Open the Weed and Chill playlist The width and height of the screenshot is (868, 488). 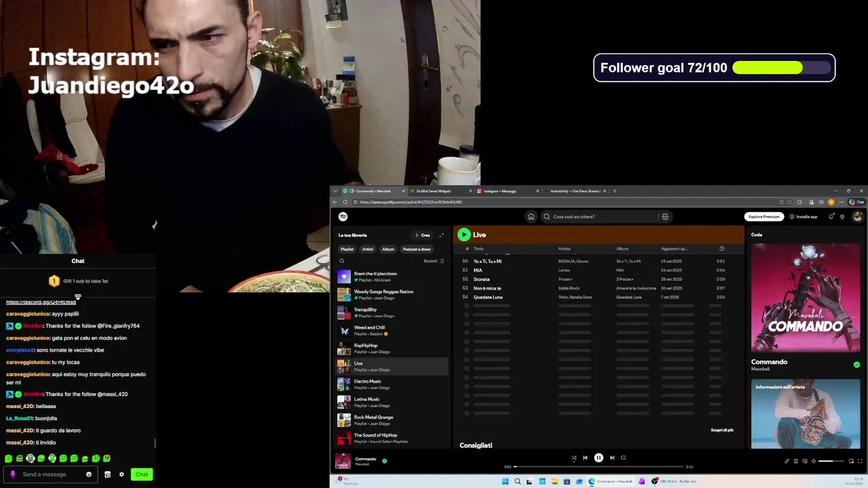click(392, 330)
